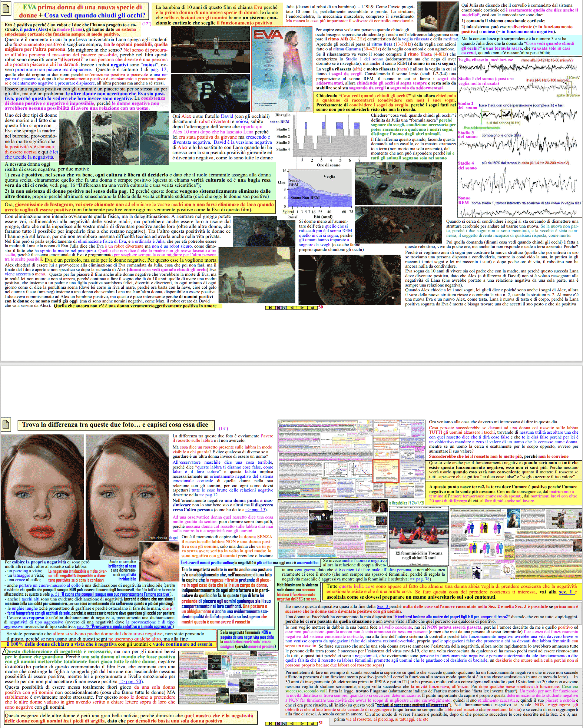
Task: Click the 'Sez. 3' link in diapositiva paragraph
Action: tap(382, 606)
